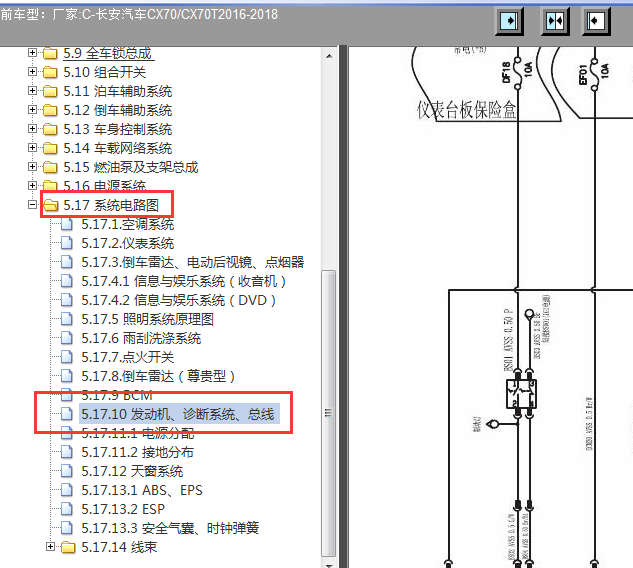633x568 pixels.
Task: Click the page icon of 5.17.12 天窗系统
Action: pyautogui.click(x=67, y=471)
